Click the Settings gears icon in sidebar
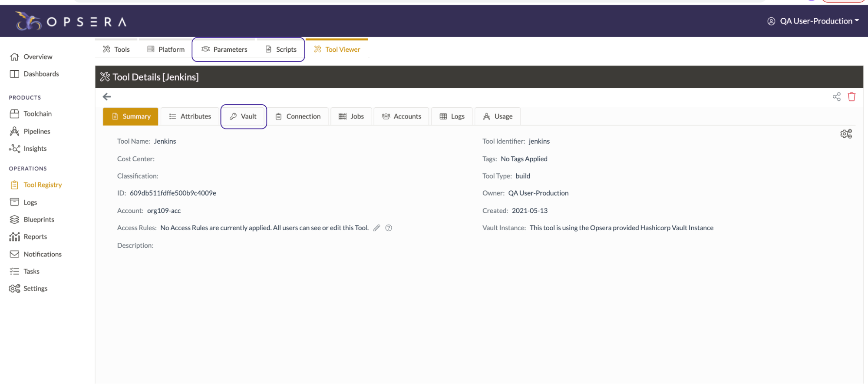Viewport: 868px width, 384px height. tap(14, 288)
